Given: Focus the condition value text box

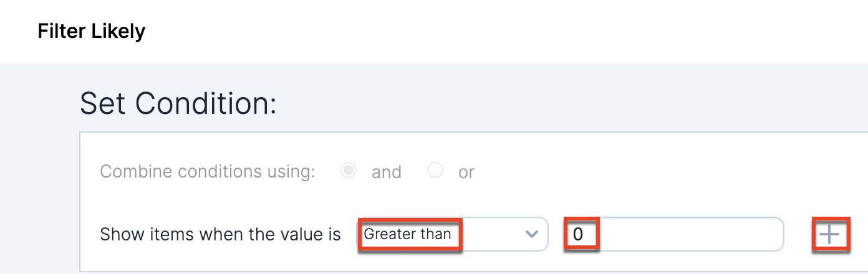Looking at the screenshot, I should 673,234.
